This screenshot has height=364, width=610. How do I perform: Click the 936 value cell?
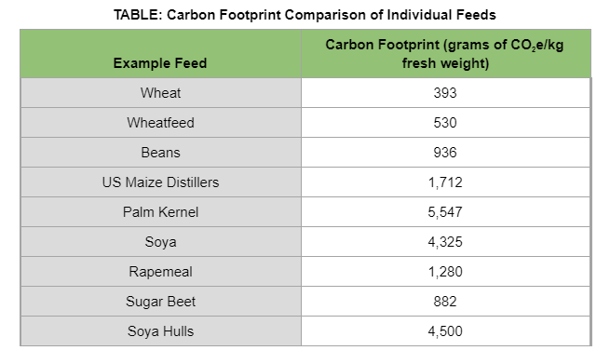click(x=445, y=153)
